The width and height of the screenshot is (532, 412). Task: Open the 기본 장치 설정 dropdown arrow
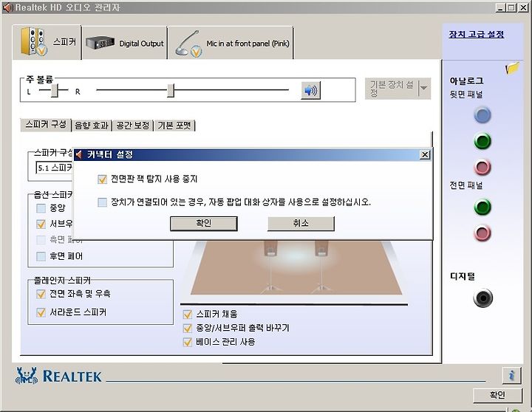point(424,88)
